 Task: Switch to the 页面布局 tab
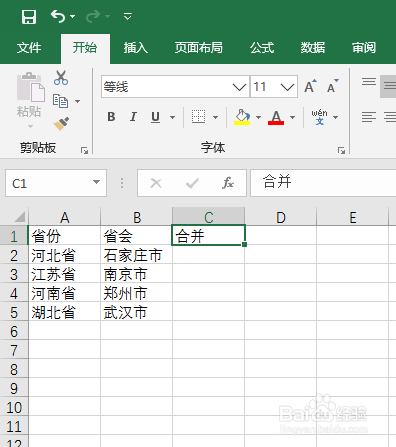pyautogui.click(x=199, y=48)
